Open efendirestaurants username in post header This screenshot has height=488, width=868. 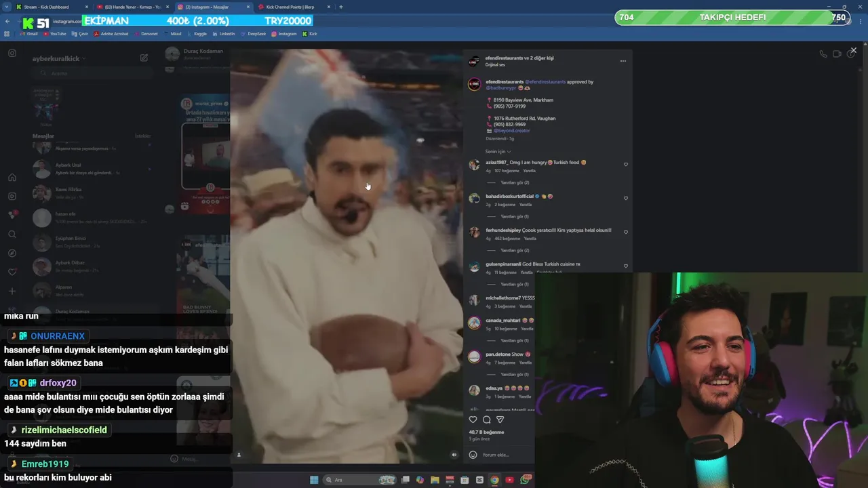coord(504,58)
